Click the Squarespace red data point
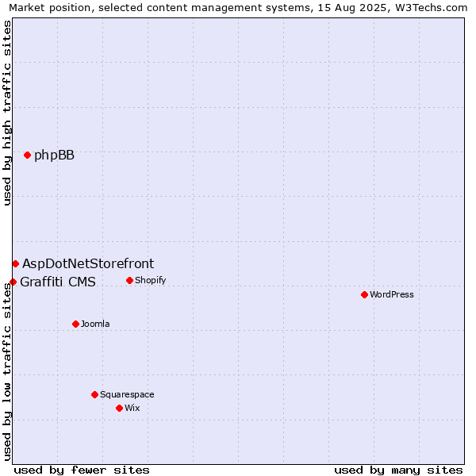This screenshot has height=476, width=476. point(94,394)
